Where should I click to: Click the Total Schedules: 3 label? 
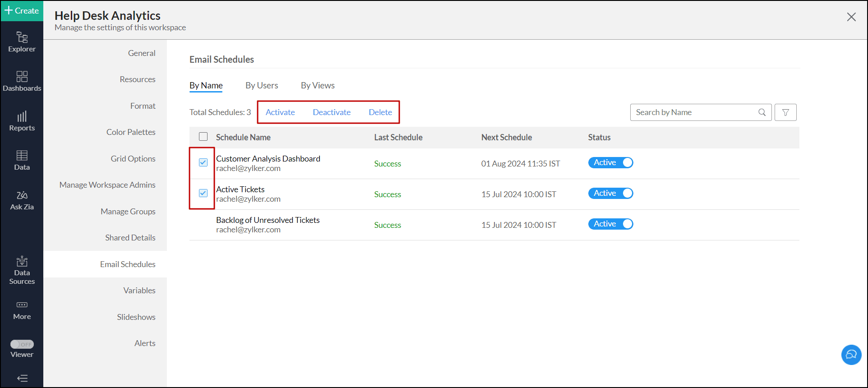[220, 112]
